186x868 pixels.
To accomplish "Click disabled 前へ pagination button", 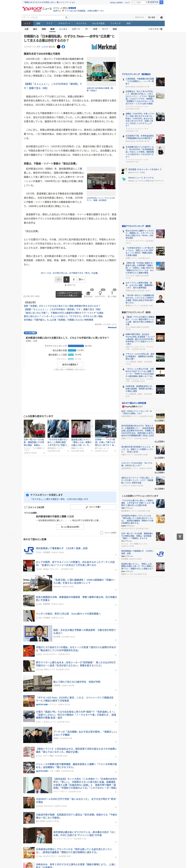I will pyautogui.click(x=59, y=279).
